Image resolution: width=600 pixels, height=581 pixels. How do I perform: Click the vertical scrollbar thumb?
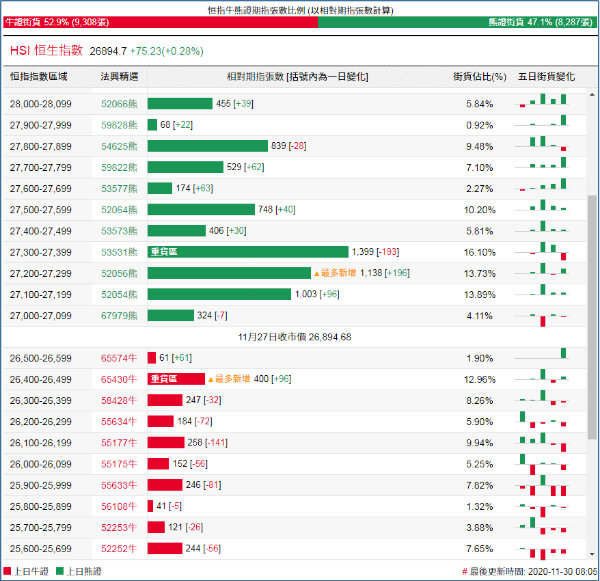592,317
